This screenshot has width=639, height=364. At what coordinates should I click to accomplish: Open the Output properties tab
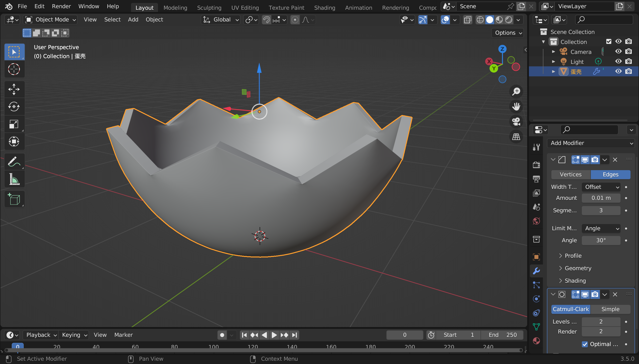coord(536,179)
